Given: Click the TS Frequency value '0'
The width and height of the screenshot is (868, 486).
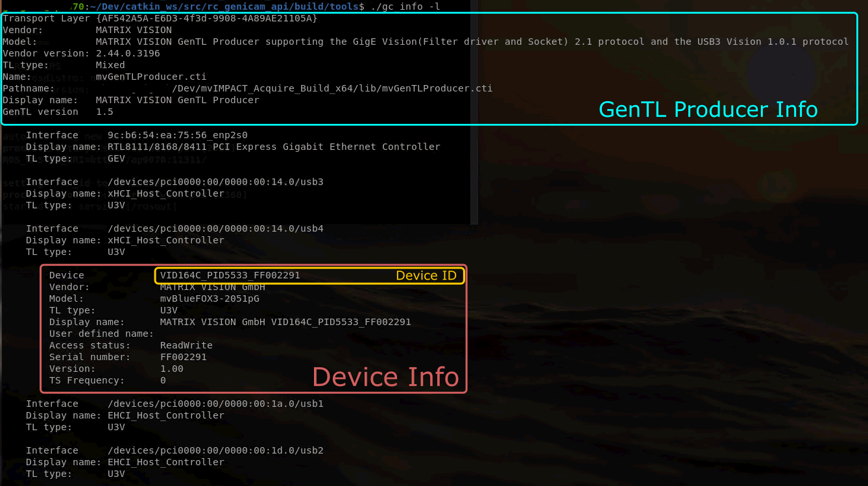Looking at the screenshot, I should (163, 380).
